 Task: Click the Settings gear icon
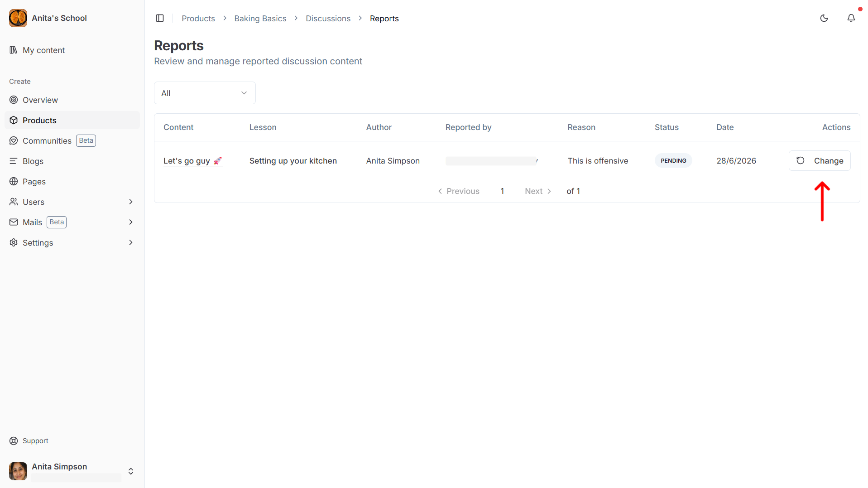(x=14, y=242)
